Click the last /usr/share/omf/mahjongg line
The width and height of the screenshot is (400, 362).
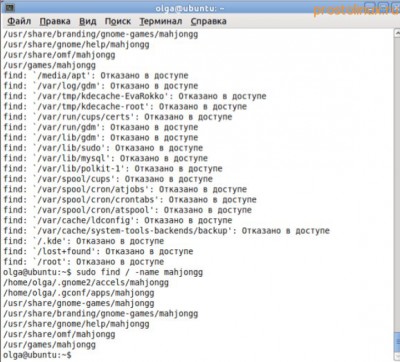coord(59,334)
